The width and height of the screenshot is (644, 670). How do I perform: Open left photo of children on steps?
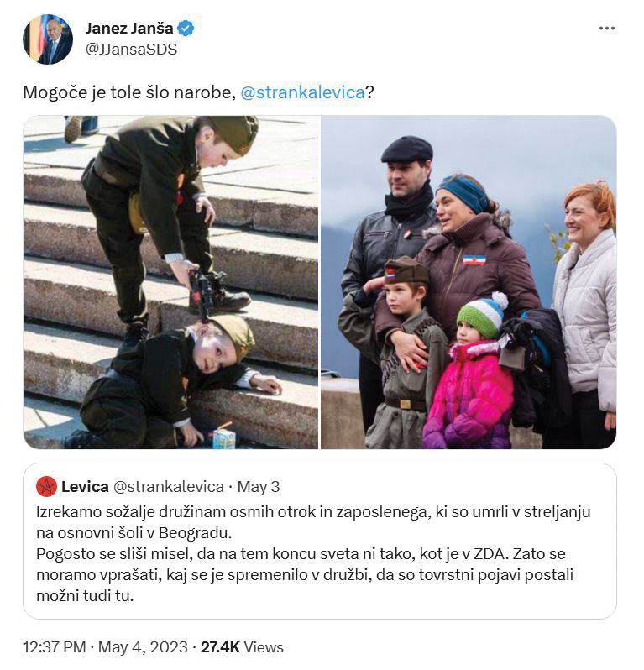[171, 282]
